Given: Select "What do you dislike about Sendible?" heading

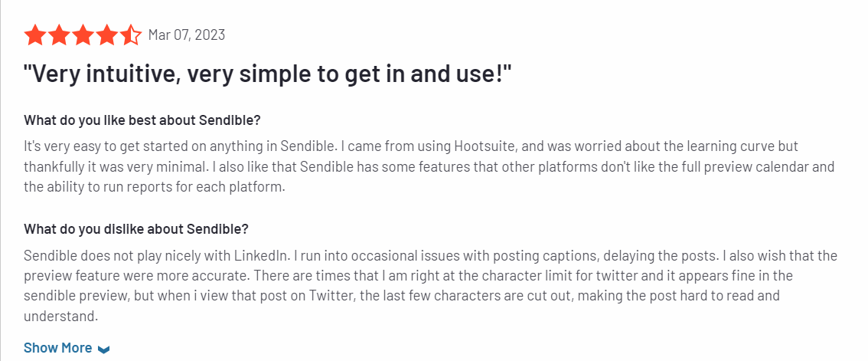Looking at the screenshot, I should (x=136, y=229).
